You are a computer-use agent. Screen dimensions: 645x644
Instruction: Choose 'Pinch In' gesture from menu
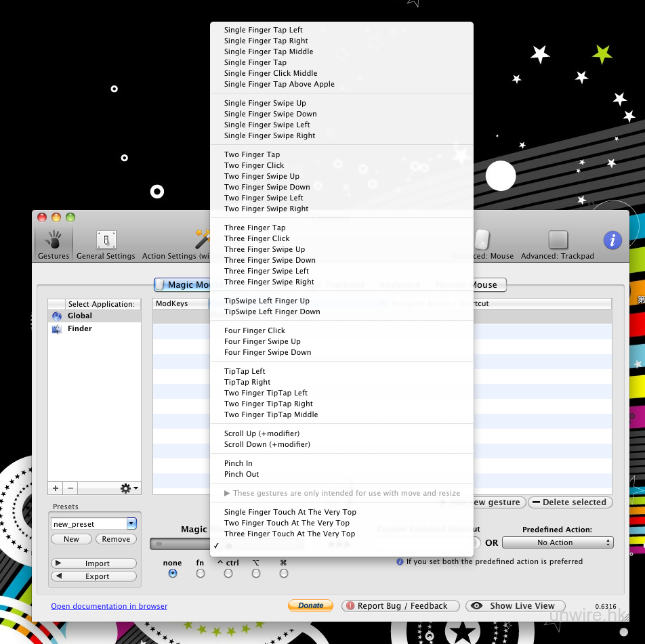(238, 463)
